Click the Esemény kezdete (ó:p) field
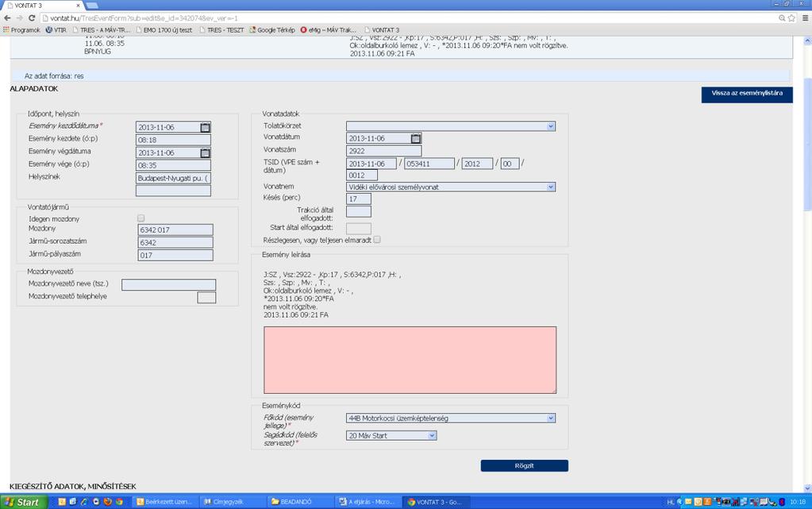Image resolution: width=812 pixels, height=509 pixels. pyautogui.click(x=173, y=140)
